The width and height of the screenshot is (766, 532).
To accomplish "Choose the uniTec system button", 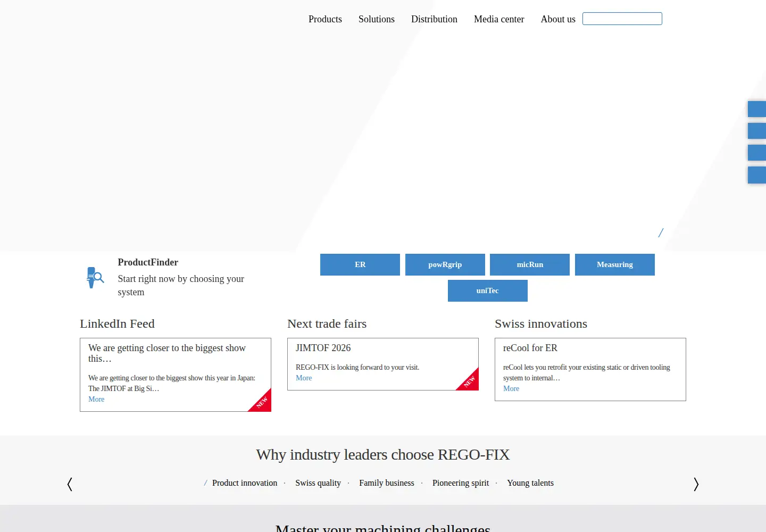I will pos(488,290).
